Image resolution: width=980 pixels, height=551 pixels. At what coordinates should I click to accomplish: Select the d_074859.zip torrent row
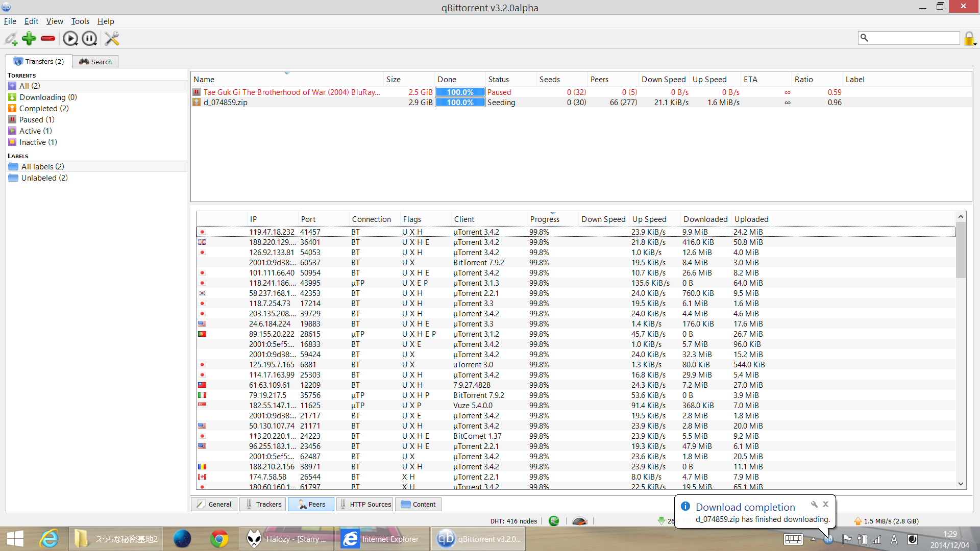click(x=581, y=102)
